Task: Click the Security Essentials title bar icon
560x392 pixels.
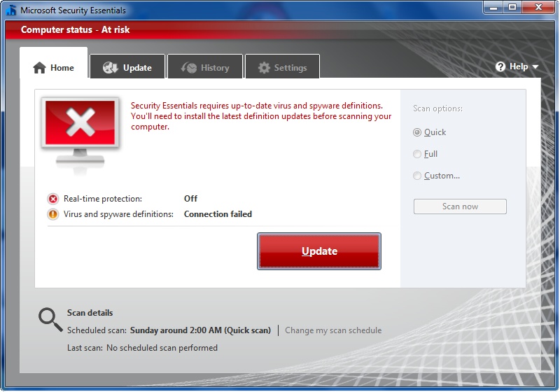Action: click(11, 10)
